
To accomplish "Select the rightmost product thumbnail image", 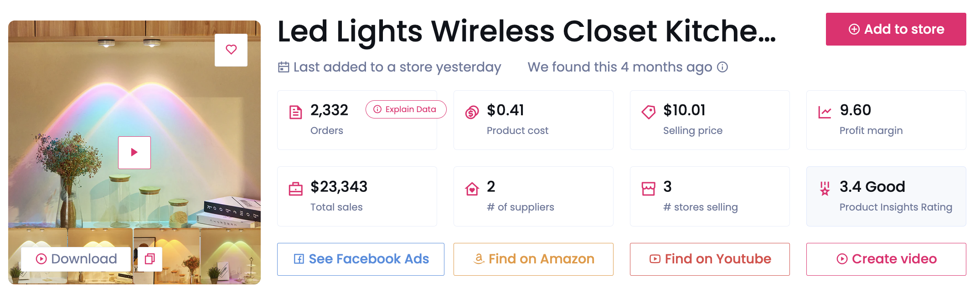I will (x=231, y=255).
